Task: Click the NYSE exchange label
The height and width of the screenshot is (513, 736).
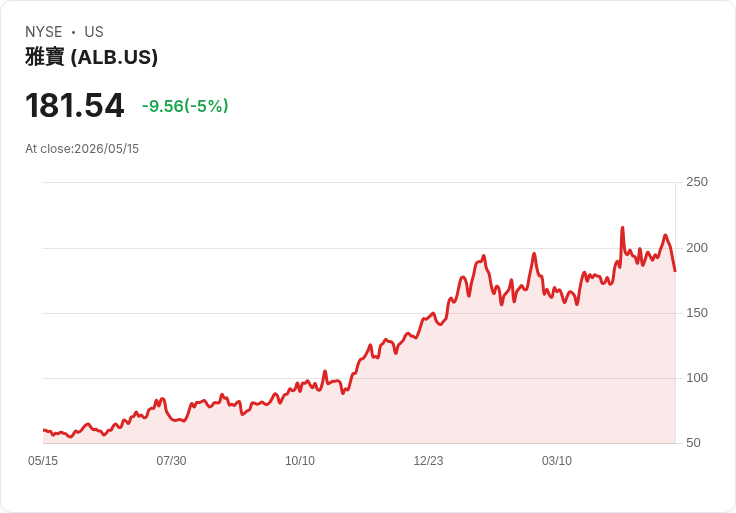Action: pos(44,32)
